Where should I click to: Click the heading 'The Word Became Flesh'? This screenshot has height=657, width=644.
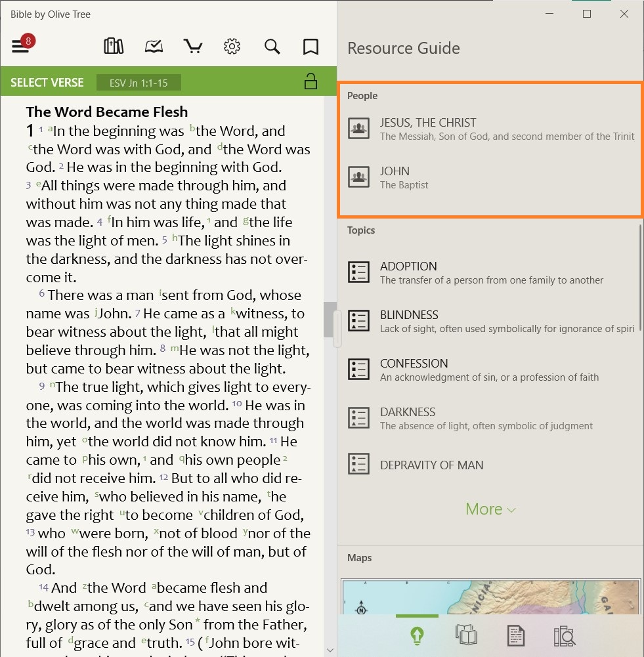(x=107, y=112)
